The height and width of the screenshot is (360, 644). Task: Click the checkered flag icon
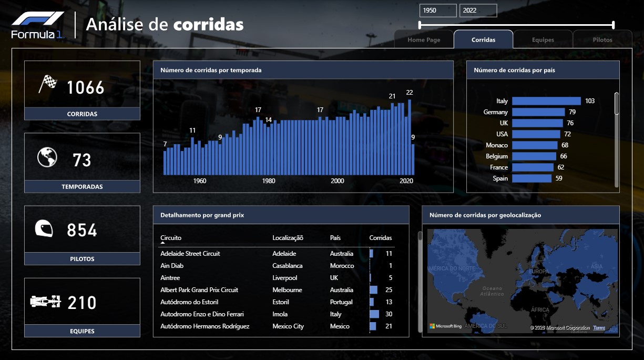click(x=48, y=84)
